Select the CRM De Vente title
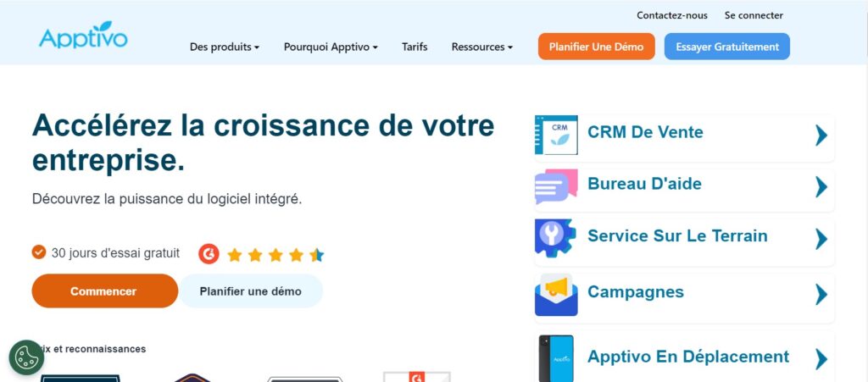 (645, 132)
